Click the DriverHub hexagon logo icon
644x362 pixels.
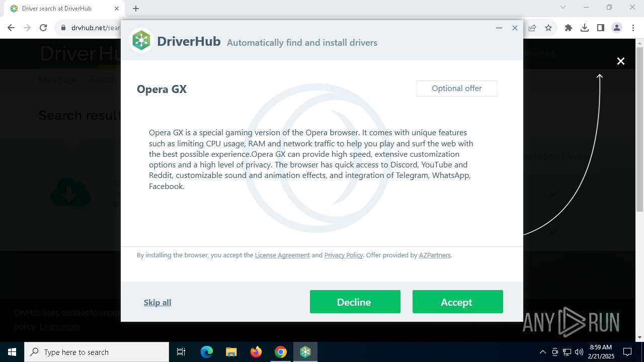coord(141,41)
